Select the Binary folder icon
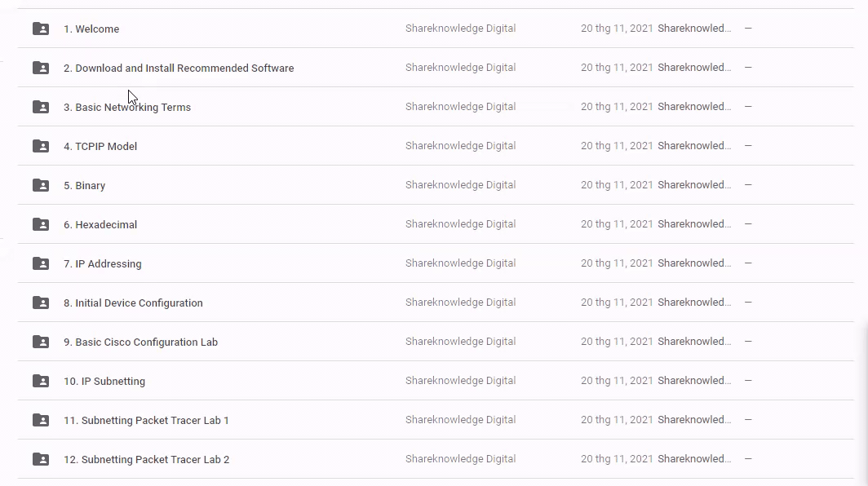This screenshot has height=486, width=868. tap(41, 185)
